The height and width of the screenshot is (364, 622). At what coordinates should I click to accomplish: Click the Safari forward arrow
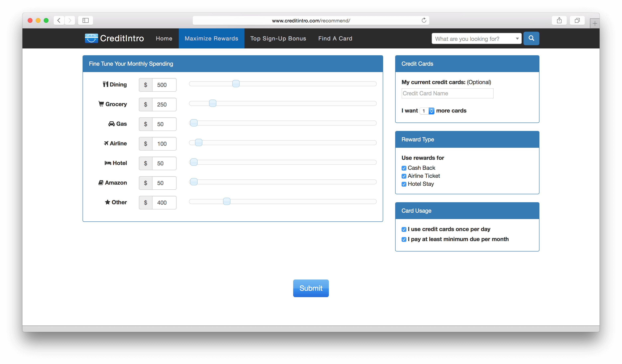tap(70, 20)
